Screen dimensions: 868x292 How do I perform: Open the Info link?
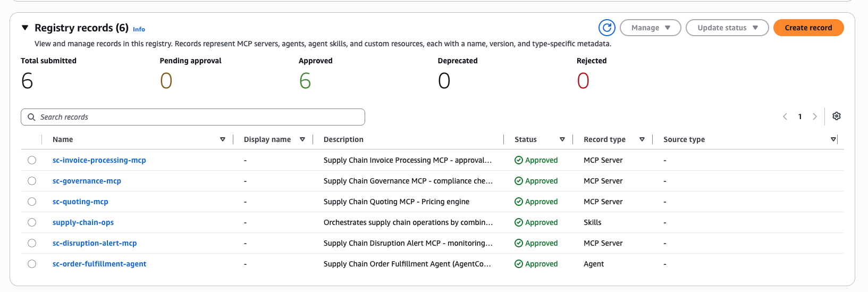[x=139, y=29]
